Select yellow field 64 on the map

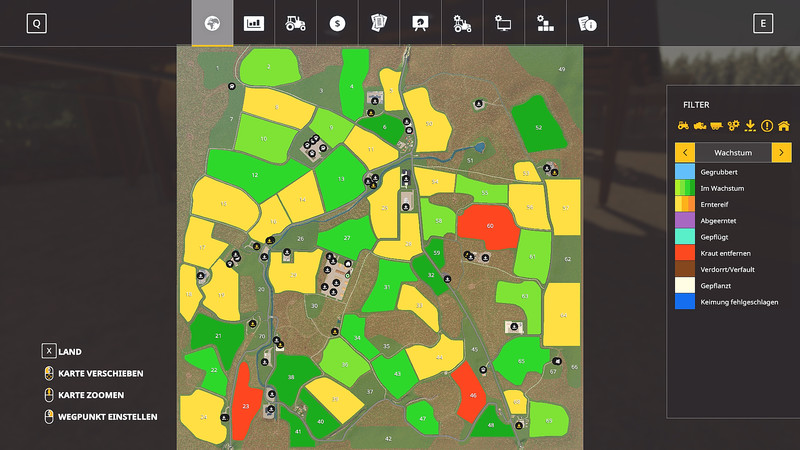(x=562, y=314)
